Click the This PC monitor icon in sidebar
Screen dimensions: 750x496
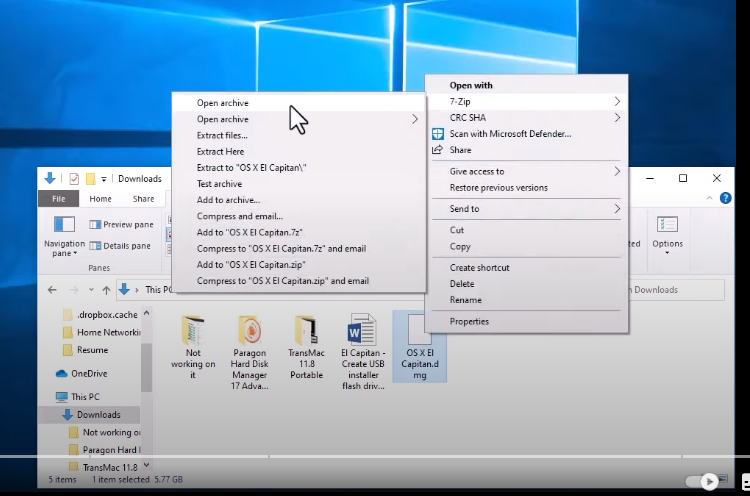[x=61, y=397]
